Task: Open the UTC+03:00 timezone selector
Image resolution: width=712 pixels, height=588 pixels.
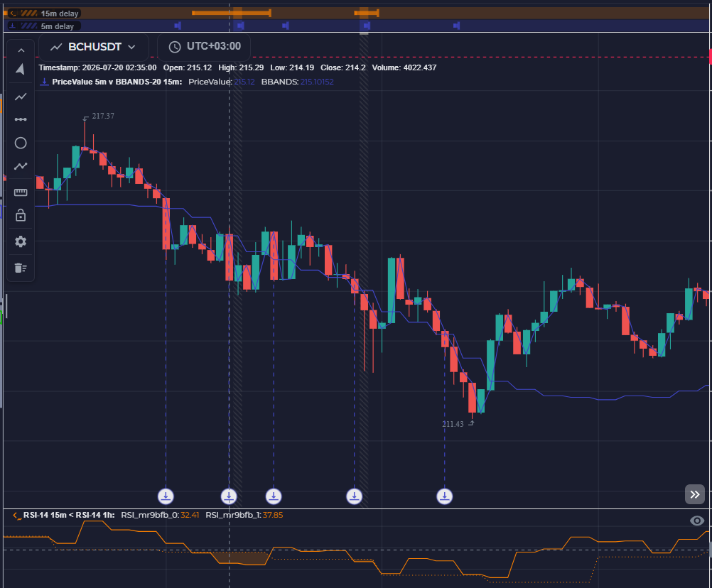Action: [x=204, y=46]
